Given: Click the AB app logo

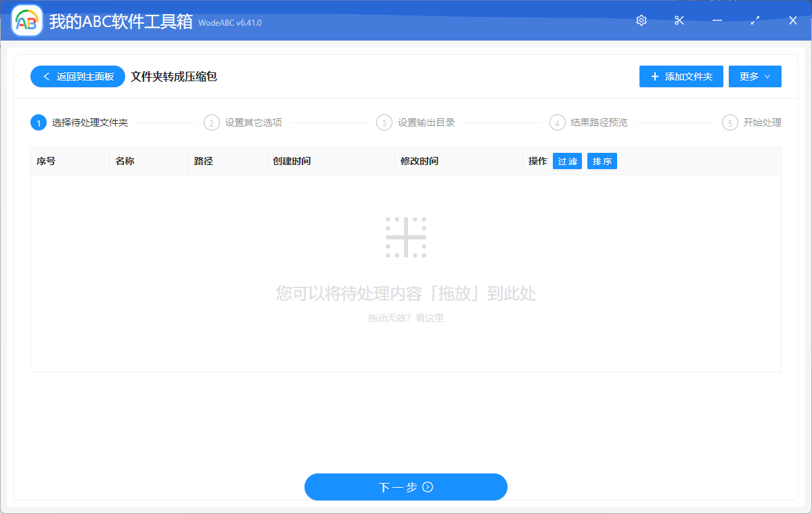Looking at the screenshot, I should click(26, 20).
